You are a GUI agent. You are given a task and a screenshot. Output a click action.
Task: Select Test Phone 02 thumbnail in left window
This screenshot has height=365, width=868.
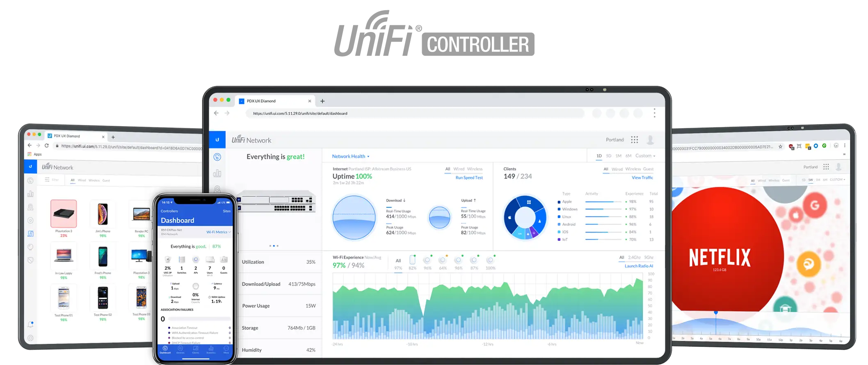point(103,298)
